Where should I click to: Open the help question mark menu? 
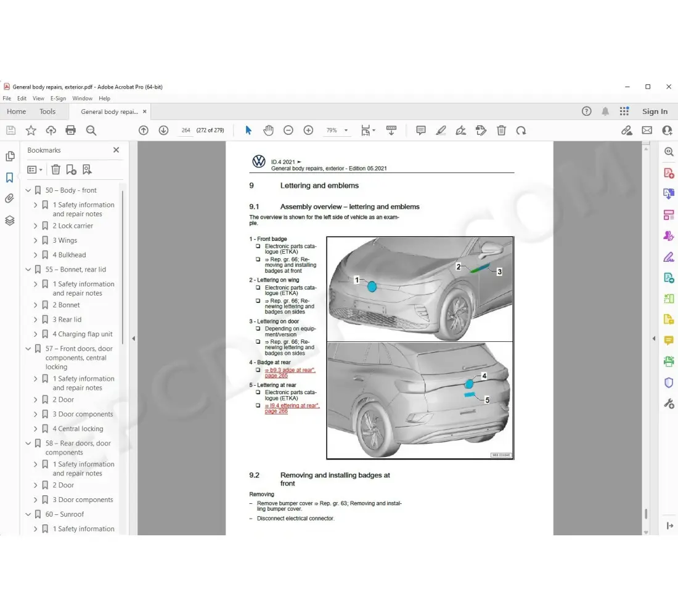click(586, 111)
